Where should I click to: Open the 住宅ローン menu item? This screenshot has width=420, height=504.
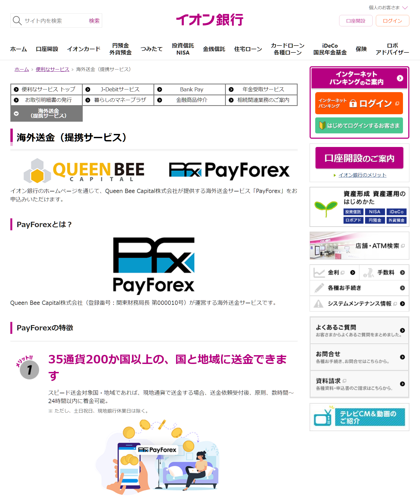click(248, 49)
